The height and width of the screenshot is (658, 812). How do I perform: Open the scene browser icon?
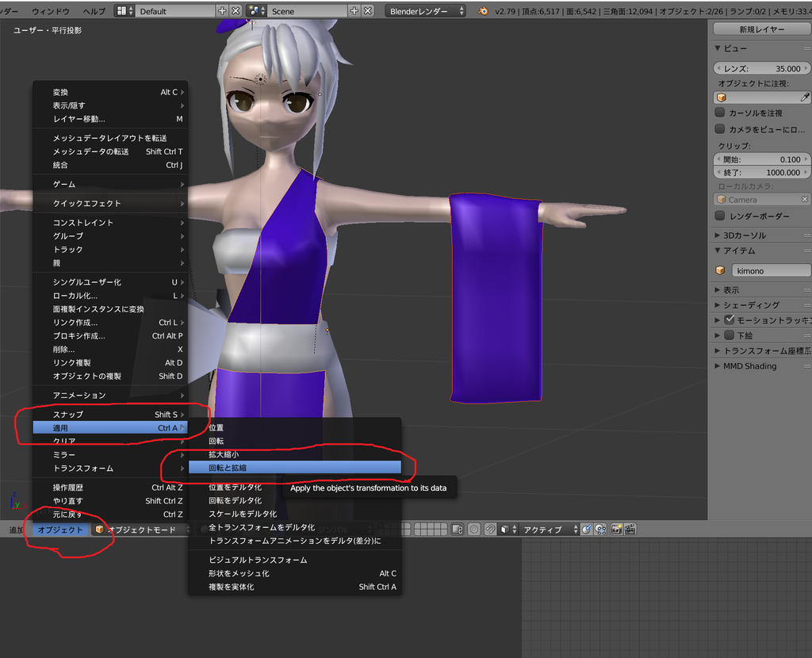256,11
